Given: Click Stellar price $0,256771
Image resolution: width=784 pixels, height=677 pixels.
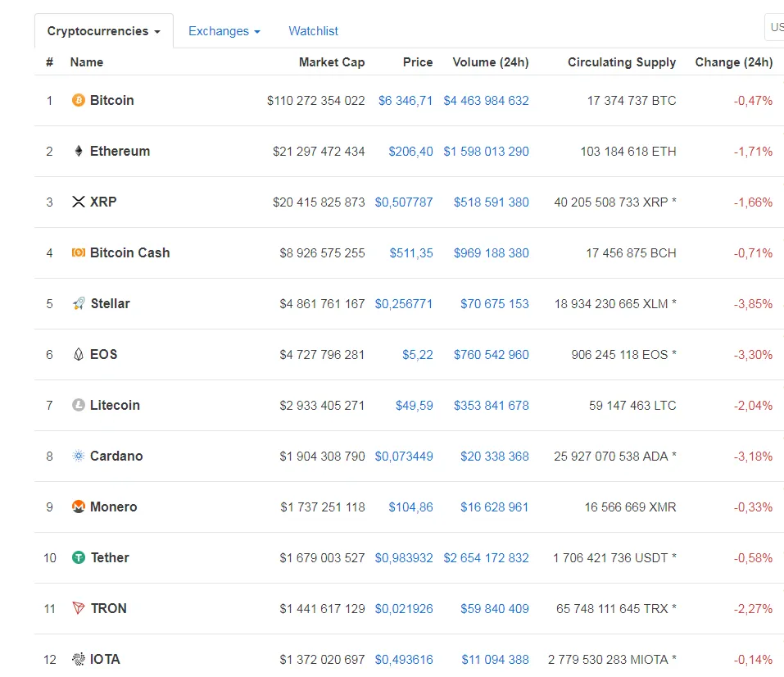Looking at the screenshot, I should [x=404, y=304].
